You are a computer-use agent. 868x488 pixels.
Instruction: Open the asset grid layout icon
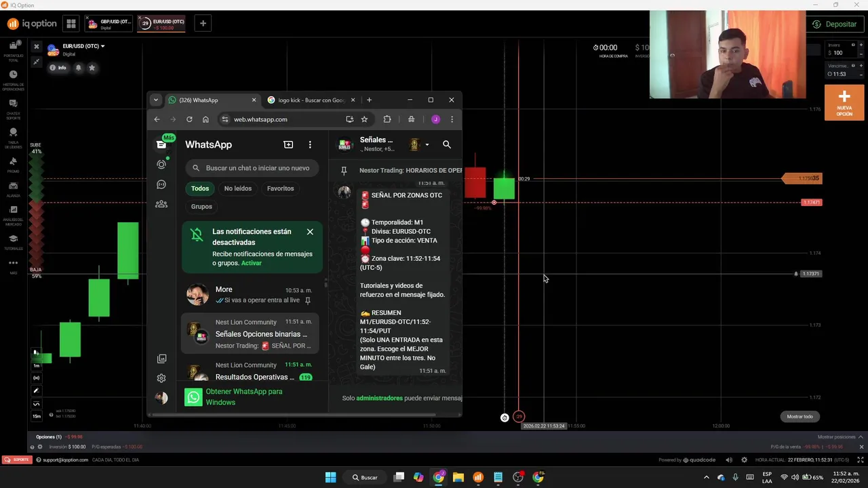click(x=71, y=24)
